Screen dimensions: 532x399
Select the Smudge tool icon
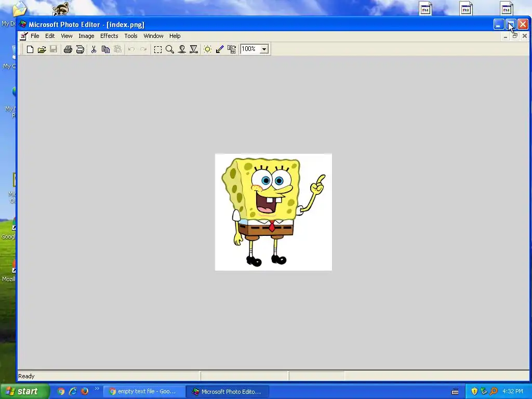click(182, 49)
